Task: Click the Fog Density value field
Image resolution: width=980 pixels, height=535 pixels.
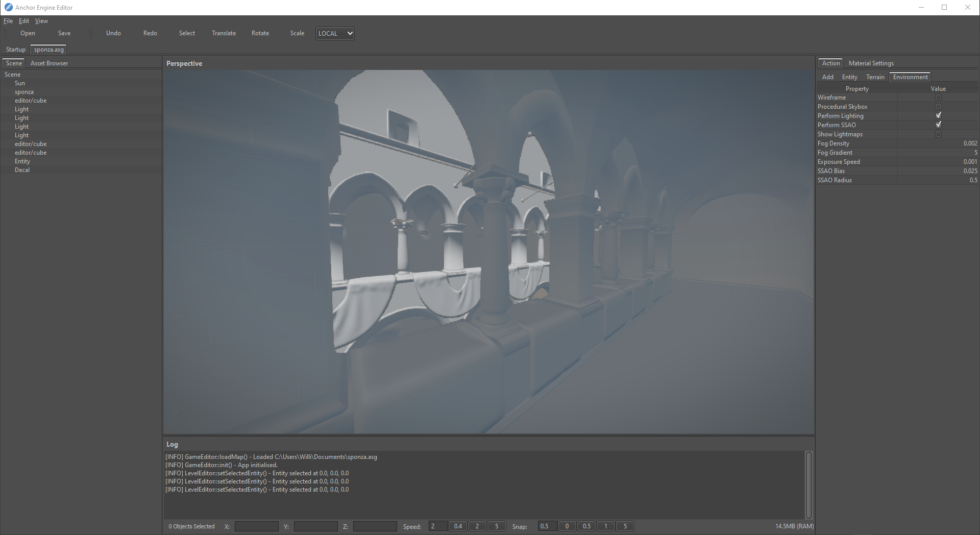Action: (x=937, y=143)
